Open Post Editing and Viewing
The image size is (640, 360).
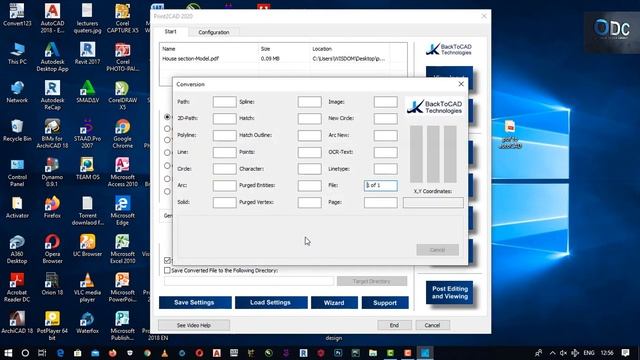449,292
